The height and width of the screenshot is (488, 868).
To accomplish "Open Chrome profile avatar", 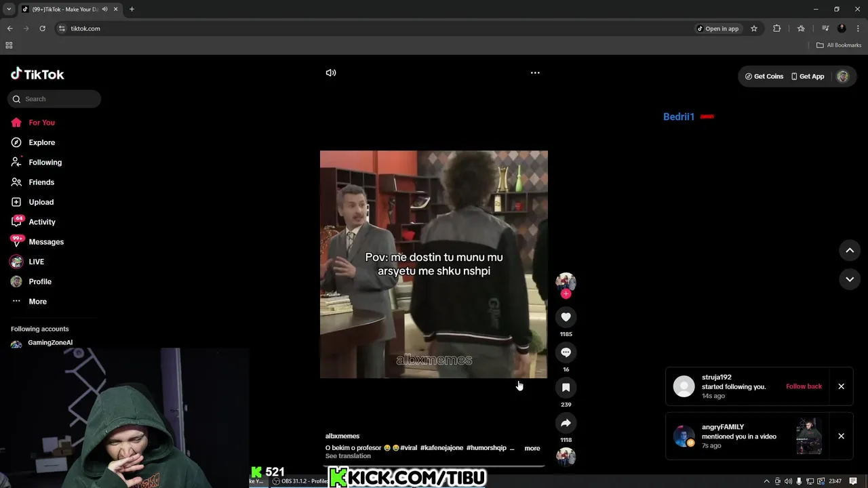I will pyautogui.click(x=842, y=28).
